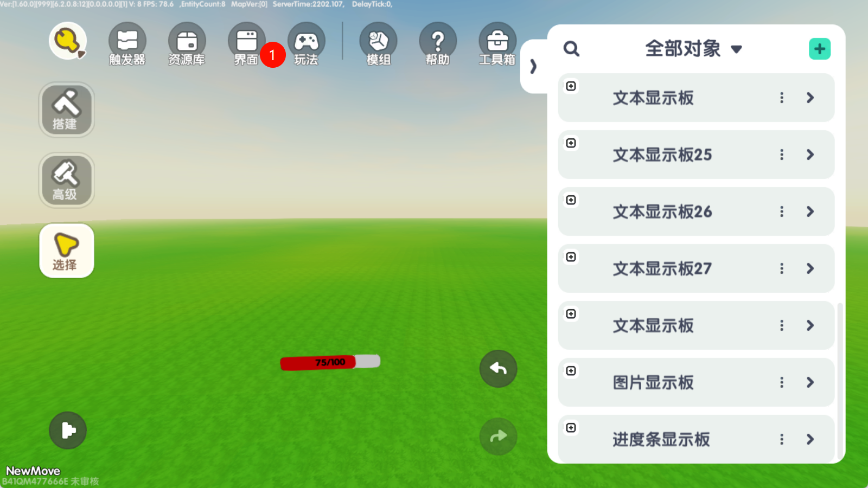Select the 文本显示板25 row label
The height and width of the screenshot is (488, 868).
point(662,155)
